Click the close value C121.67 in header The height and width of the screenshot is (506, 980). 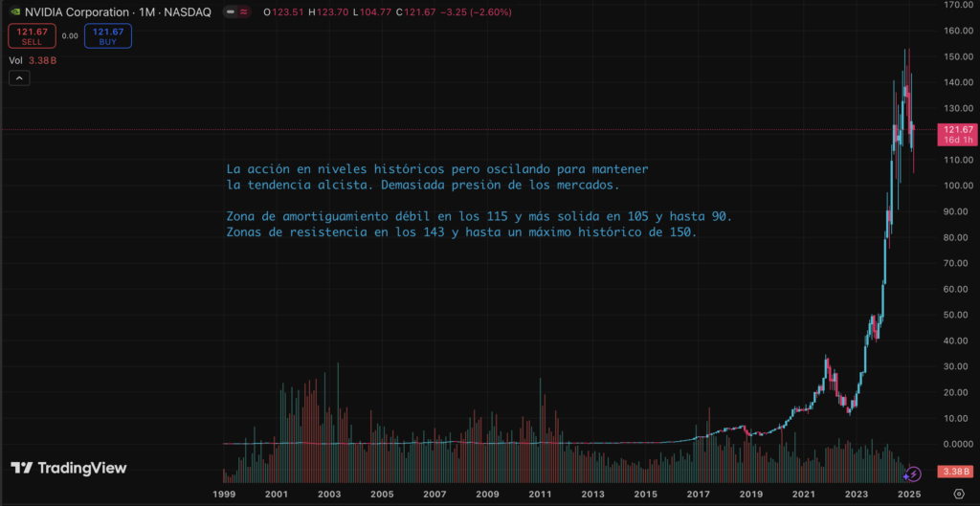click(415, 11)
